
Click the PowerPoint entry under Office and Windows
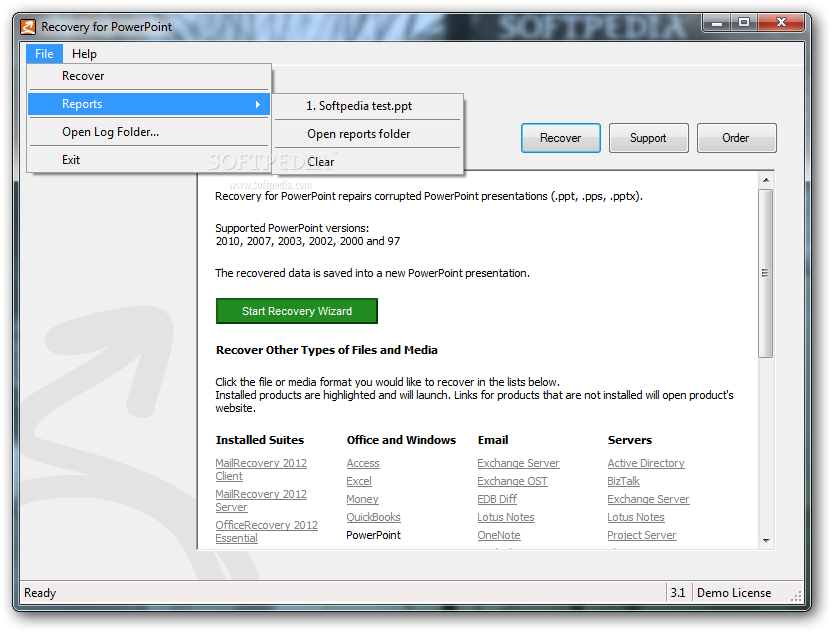(373, 535)
